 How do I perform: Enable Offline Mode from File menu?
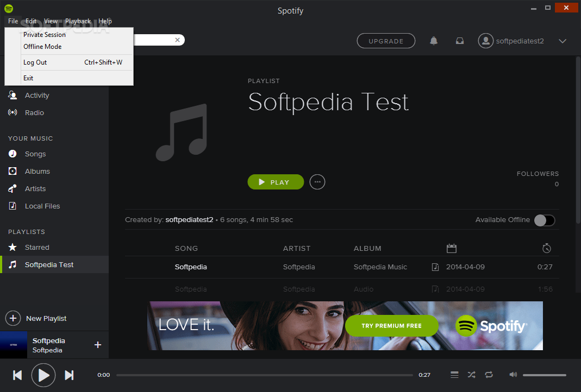(69, 47)
